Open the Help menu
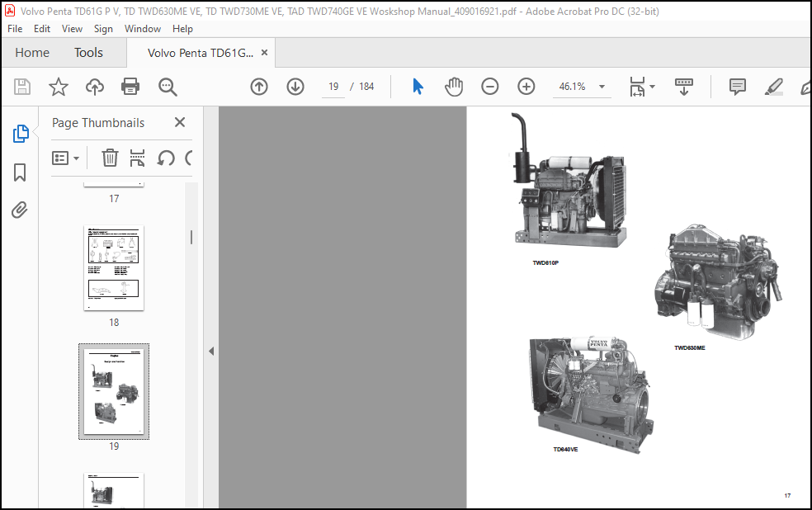 [x=182, y=29]
